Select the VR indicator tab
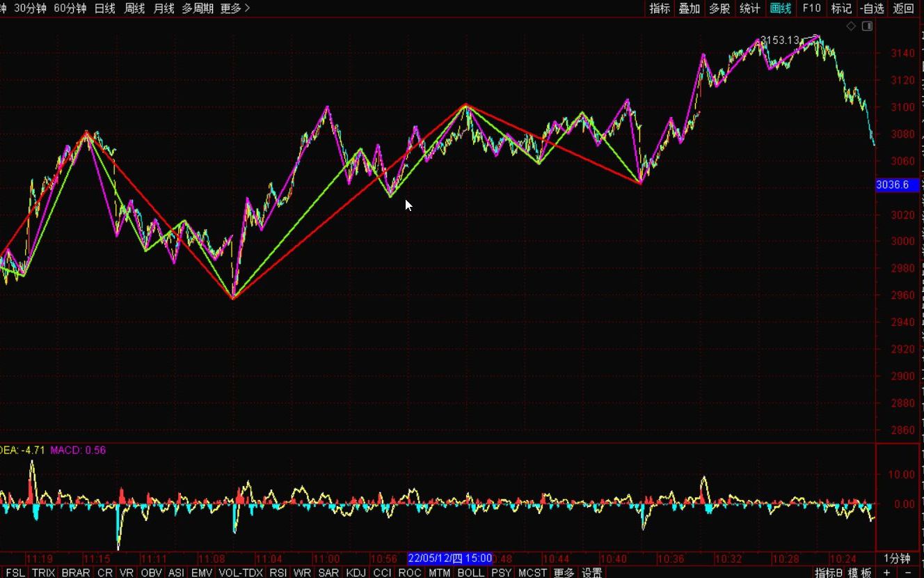The width and height of the screenshot is (924, 578). click(x=127, y=572)
